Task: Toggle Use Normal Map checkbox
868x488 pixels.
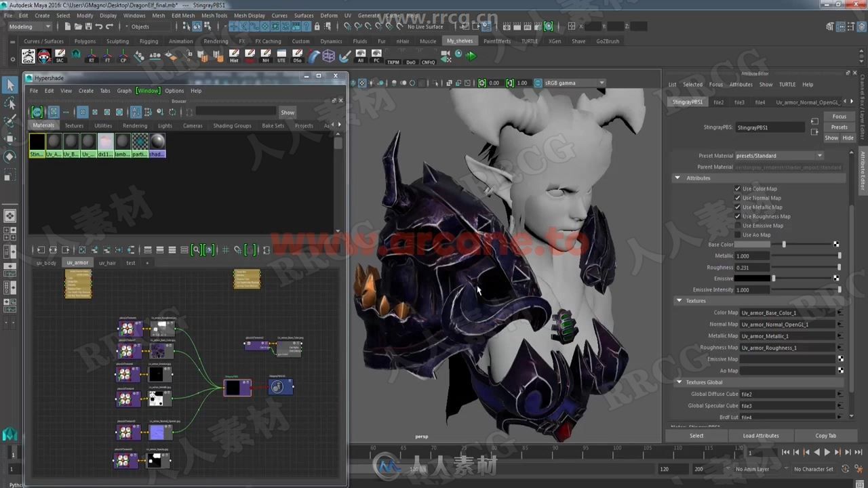Action: [x=737, y=198]
